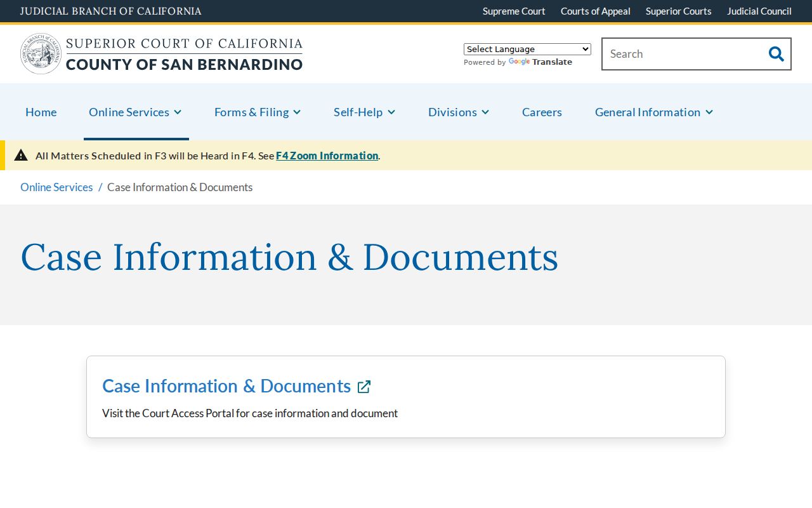Click the warning triangle alert icon
This screenshot has height=508, width=812.
(x=21, y=155)
